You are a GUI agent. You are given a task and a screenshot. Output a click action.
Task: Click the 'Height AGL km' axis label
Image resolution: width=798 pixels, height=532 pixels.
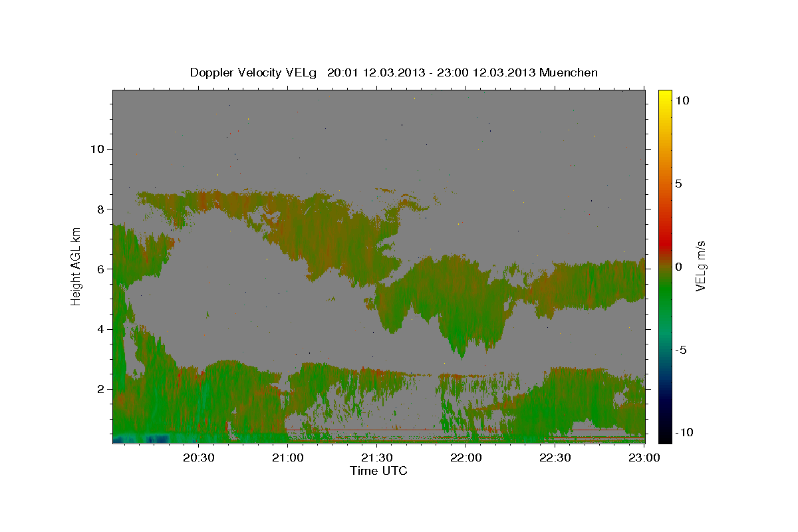click(x=76, y=266)
